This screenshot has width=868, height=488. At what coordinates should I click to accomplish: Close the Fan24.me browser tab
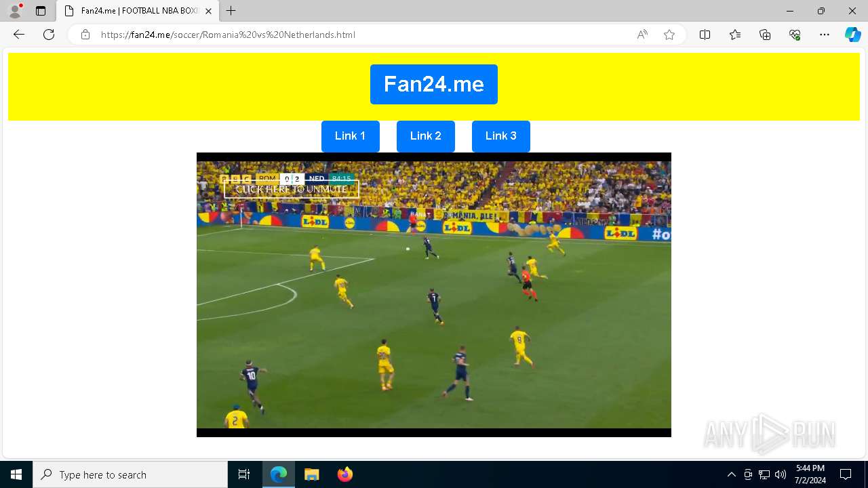pos(208,11)
